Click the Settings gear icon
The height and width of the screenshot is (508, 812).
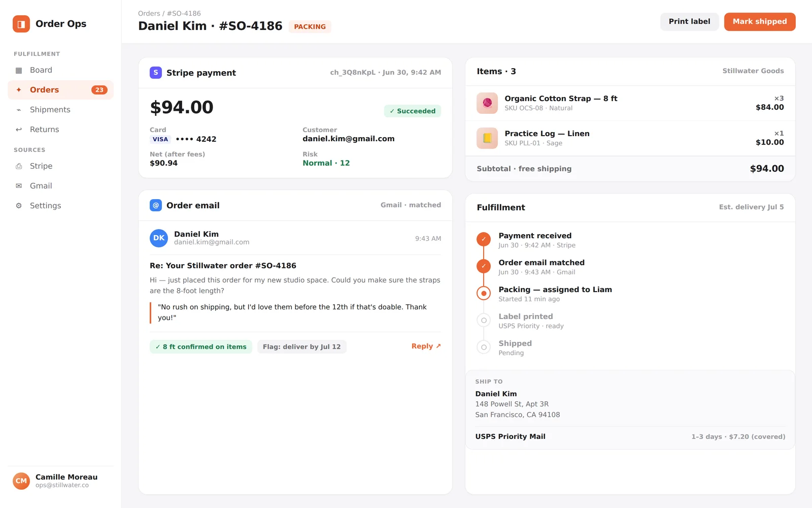(x=19, y=206)
